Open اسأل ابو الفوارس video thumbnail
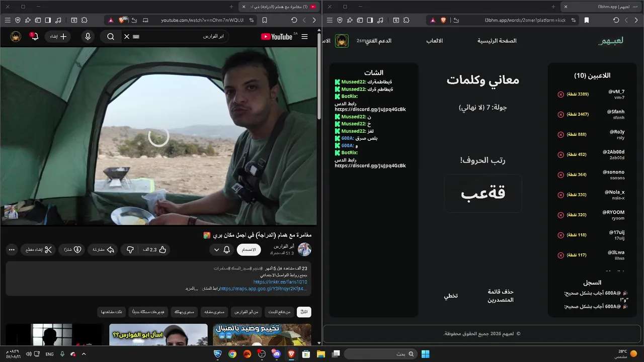The image size is (644, 362). coord(158,335)
